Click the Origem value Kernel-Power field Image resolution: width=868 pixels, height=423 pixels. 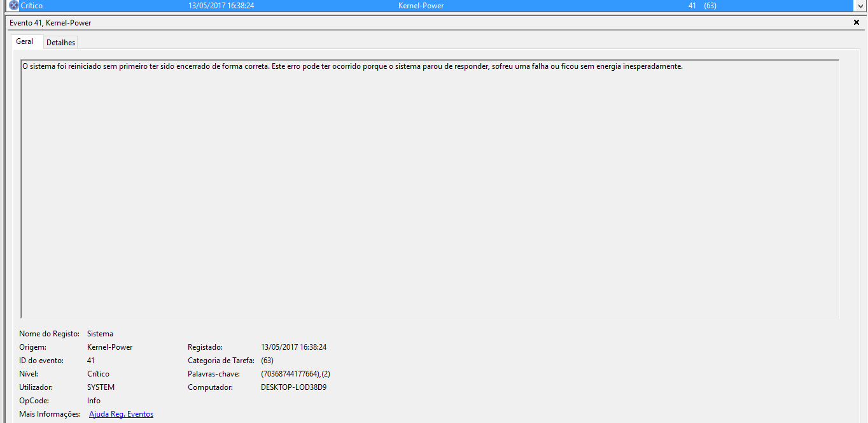pos(109,347)
